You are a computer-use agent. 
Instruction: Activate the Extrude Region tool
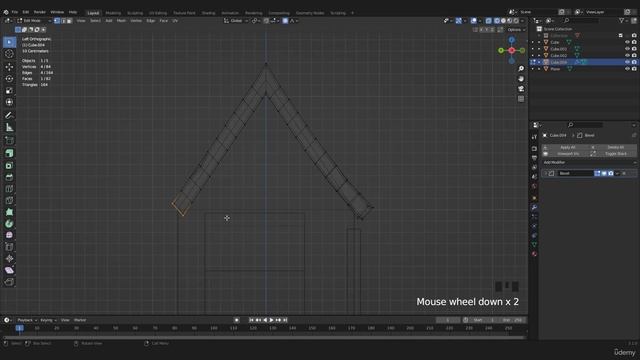click(9, 153)
